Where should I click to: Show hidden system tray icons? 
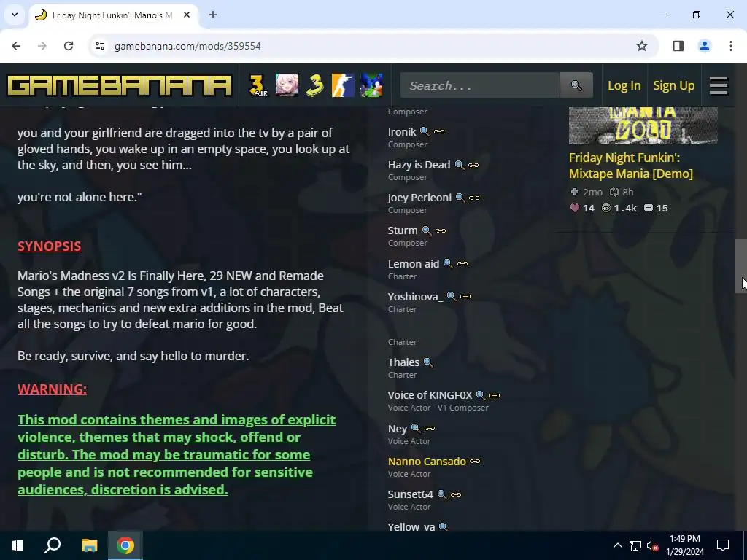617,545
